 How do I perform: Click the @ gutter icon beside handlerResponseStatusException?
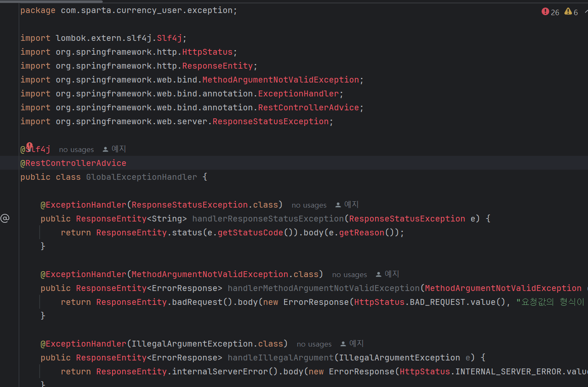click(5, 218)
